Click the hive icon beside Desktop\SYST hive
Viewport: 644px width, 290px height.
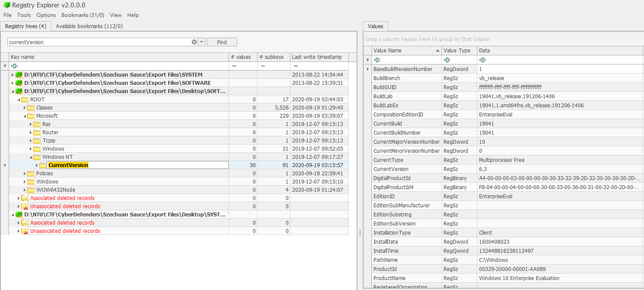(19, 215)
